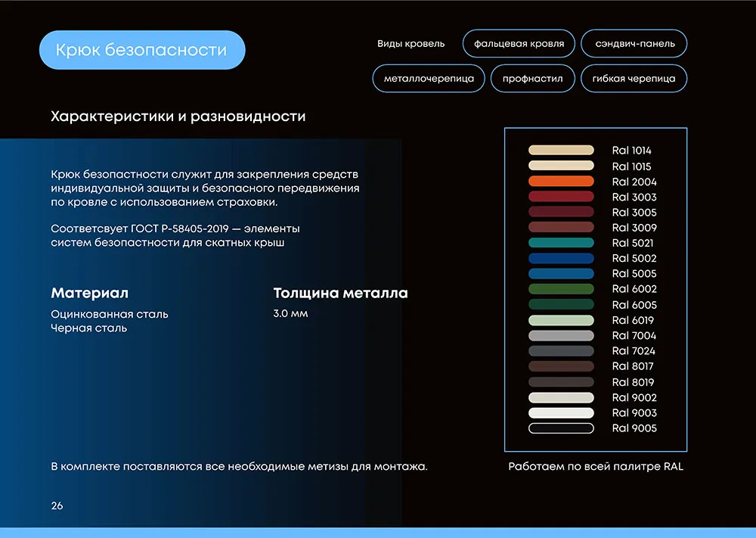The height and width of the screenshot is (538, 756).
Task: Pick the gray Ral 7004 swatch
Action: tap(561, 335)
